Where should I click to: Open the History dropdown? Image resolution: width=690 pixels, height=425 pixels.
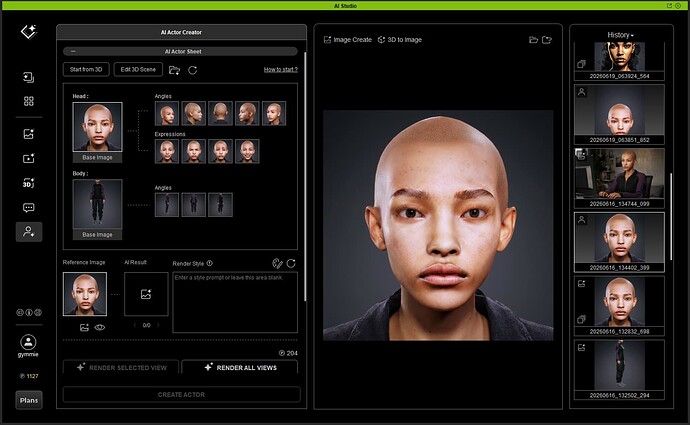pos(620,35)
